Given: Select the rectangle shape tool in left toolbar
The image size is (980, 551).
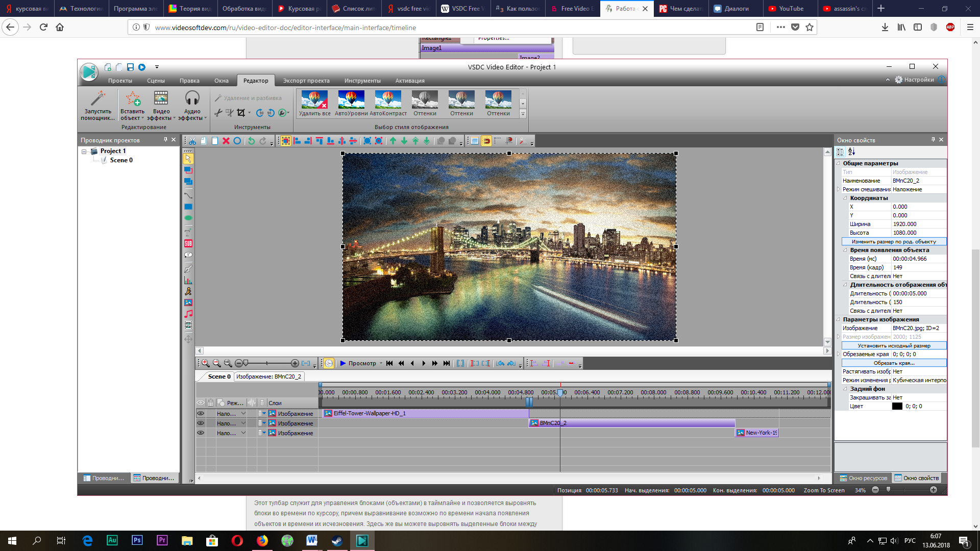Looking at the screenshot, I should coord(188,207).
